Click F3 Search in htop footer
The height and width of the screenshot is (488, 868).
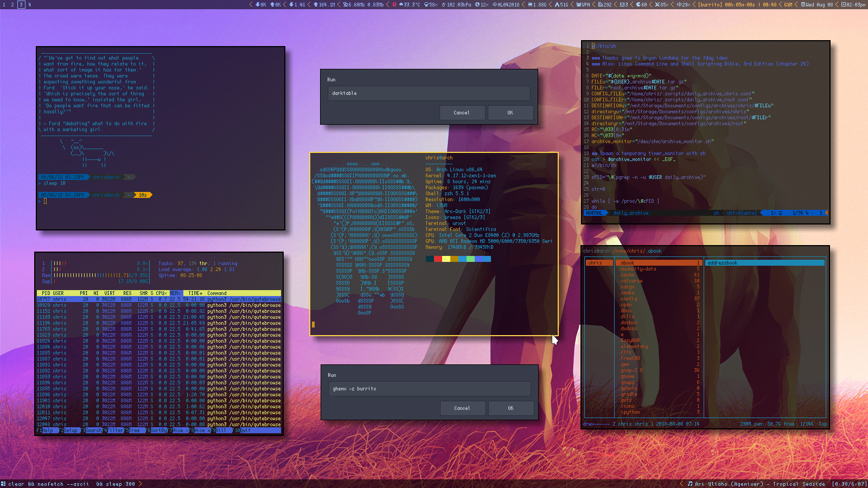(91, 431)
